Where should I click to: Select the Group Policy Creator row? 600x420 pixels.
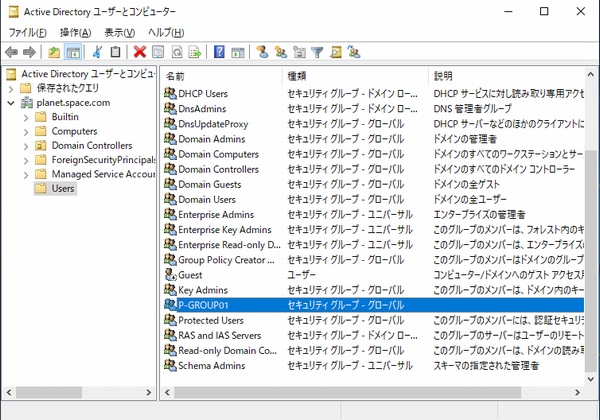click(x=373, y=260)
